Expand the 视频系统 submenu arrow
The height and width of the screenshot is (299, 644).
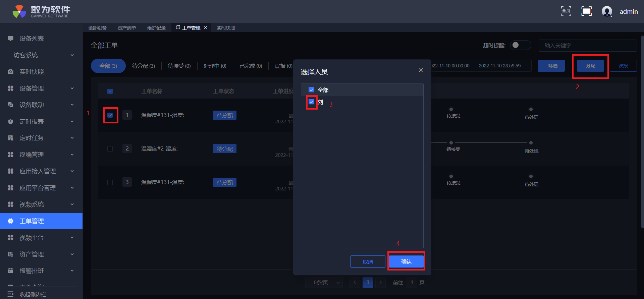[x=72, y=204]
